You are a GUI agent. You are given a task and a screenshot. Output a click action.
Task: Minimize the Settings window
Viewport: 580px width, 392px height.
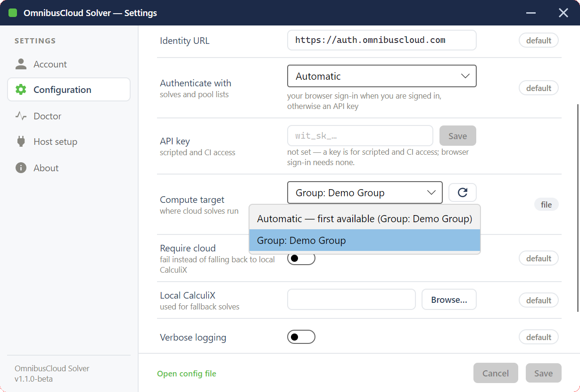[x=530, y=13]
